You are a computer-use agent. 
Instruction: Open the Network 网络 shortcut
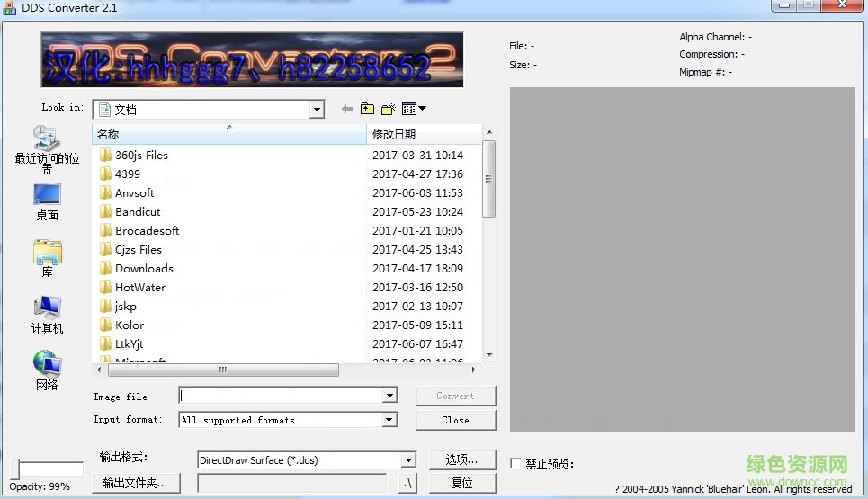click(x=47, y=370)
